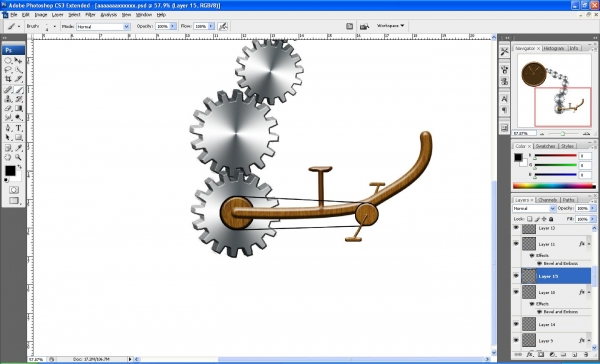Viewport: 600px width, 364px height.
Task: Select the History Brush tool
Action: pos(19,99)
